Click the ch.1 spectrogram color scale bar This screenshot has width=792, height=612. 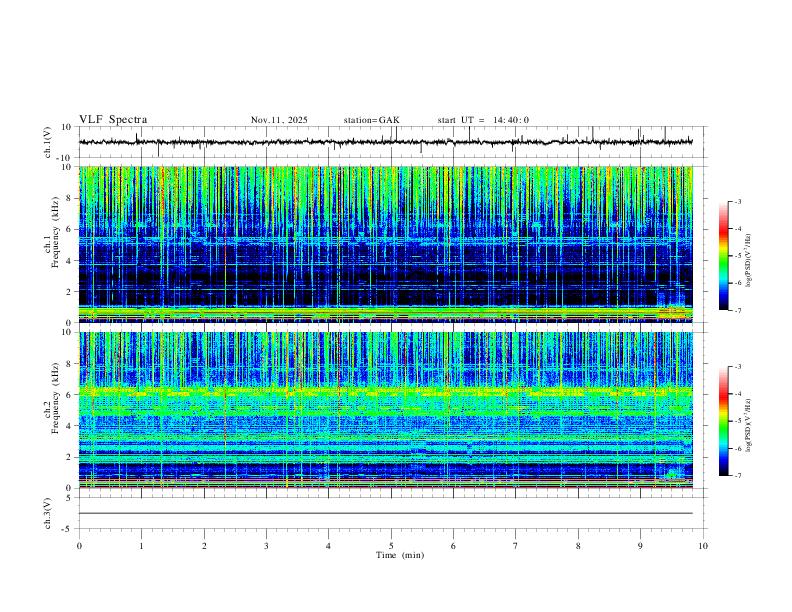pos(724,256)
